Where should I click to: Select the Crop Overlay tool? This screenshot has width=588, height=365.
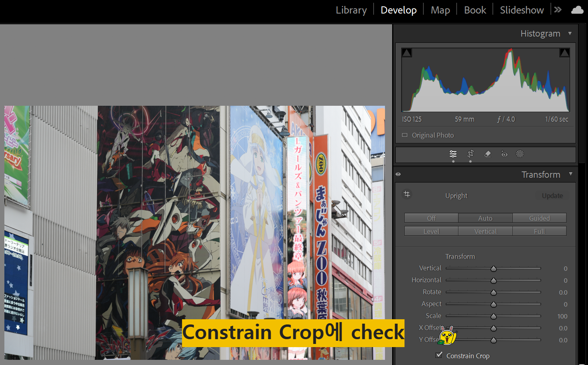470,154
